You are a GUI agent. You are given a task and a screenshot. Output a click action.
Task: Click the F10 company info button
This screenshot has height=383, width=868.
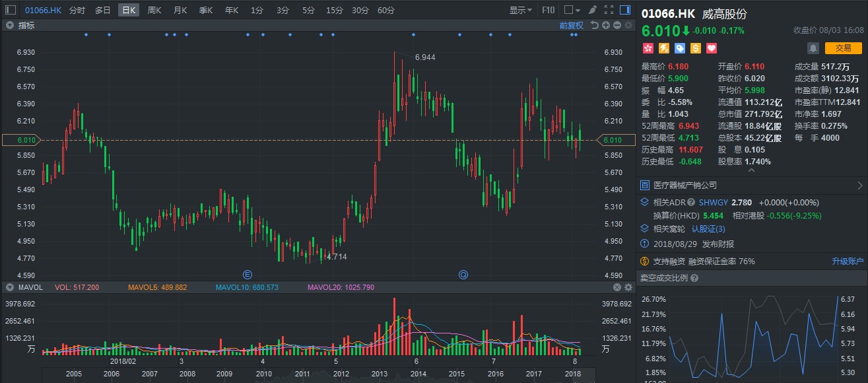tap(548, 10)
